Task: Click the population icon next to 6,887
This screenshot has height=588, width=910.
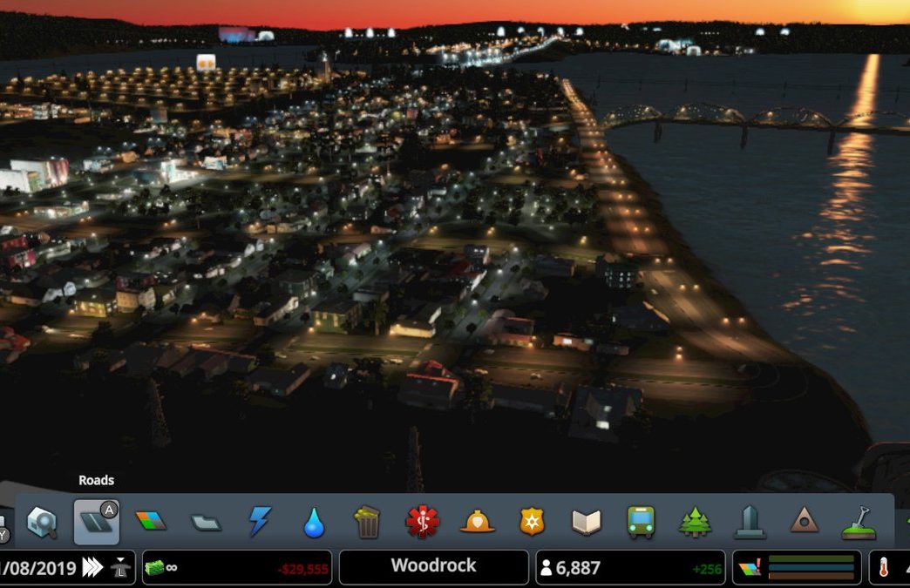Action: click(x=546, y=568)
